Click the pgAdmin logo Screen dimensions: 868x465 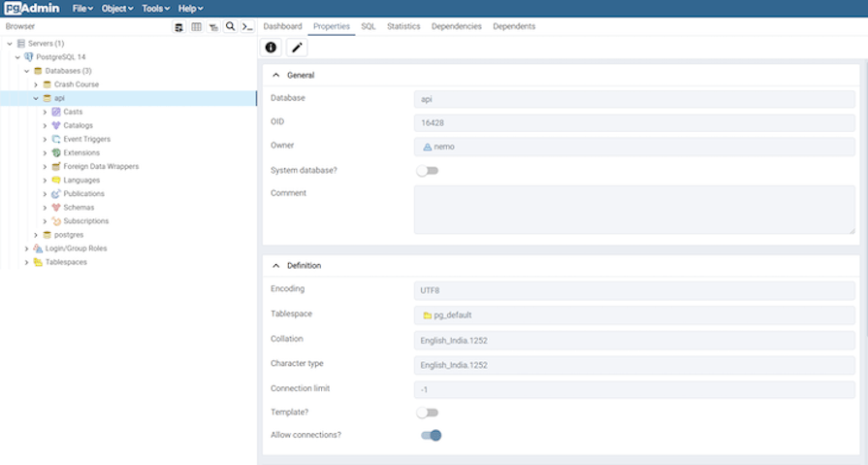[32, 9]
